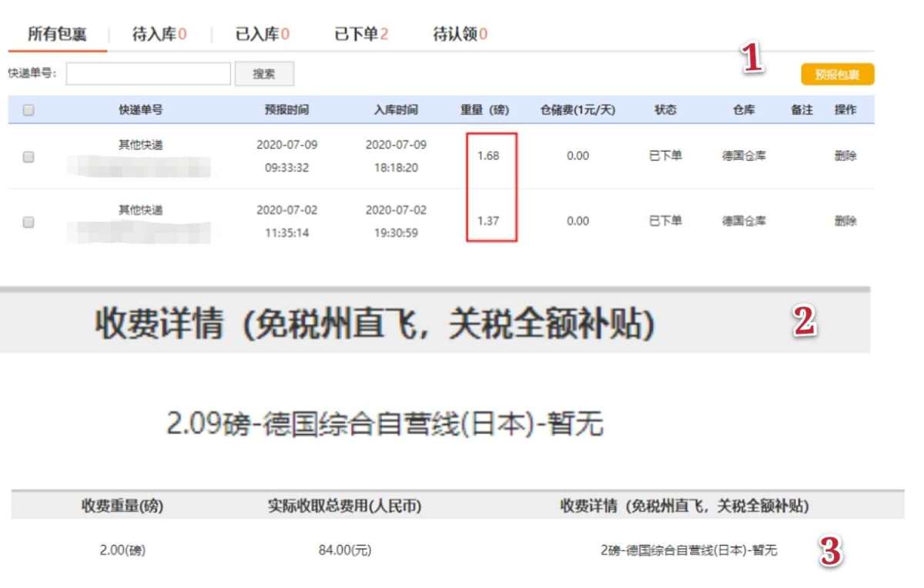The width and height of the screenshot is (924, 588).
Task: Click the 2.09磅-德国综合自营线(日本)-暂无 text
Action: [385, 424]
